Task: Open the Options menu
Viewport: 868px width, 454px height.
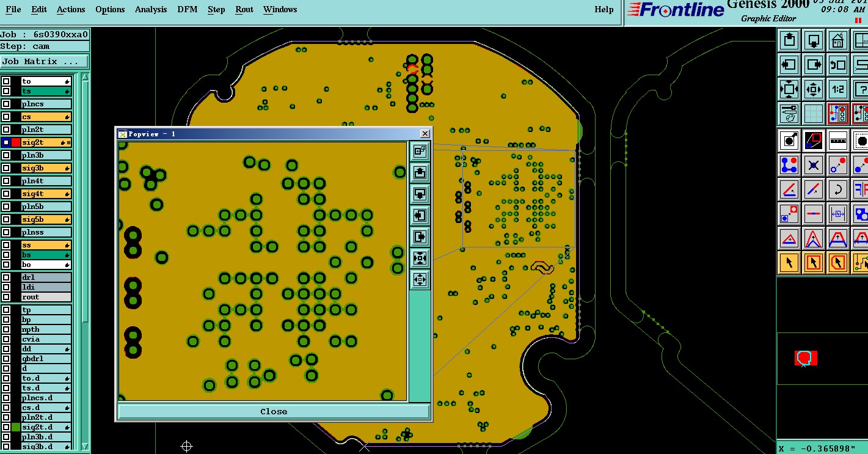Action: pyautogui.click(x=110, y=9)
